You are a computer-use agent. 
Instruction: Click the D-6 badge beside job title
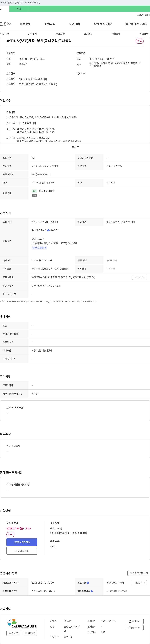coord(140,41)
